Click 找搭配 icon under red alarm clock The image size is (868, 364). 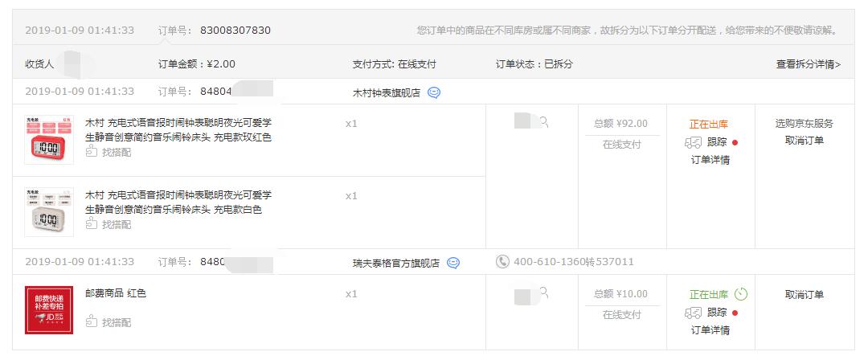pyautogui.click(x=92, y=152)
